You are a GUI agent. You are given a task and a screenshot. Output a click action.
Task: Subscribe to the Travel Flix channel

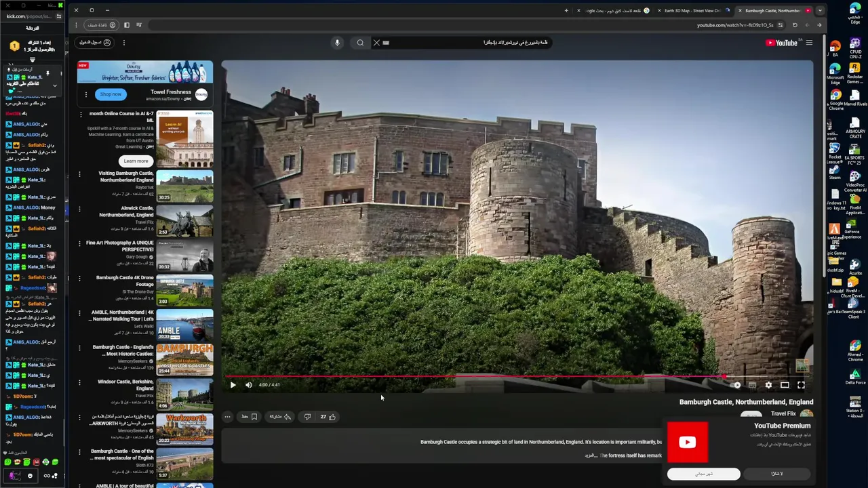[751, 415]
